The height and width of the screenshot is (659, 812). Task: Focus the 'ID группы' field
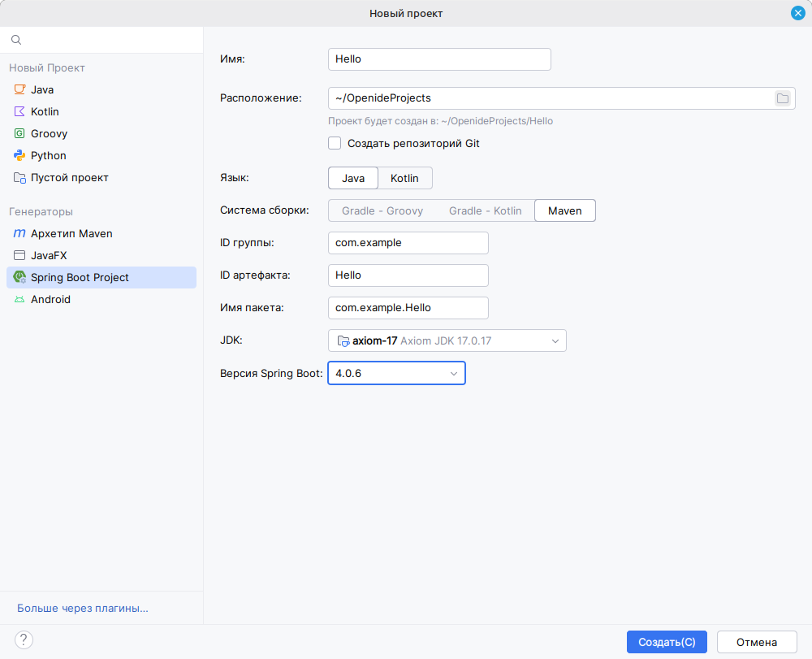408,242
